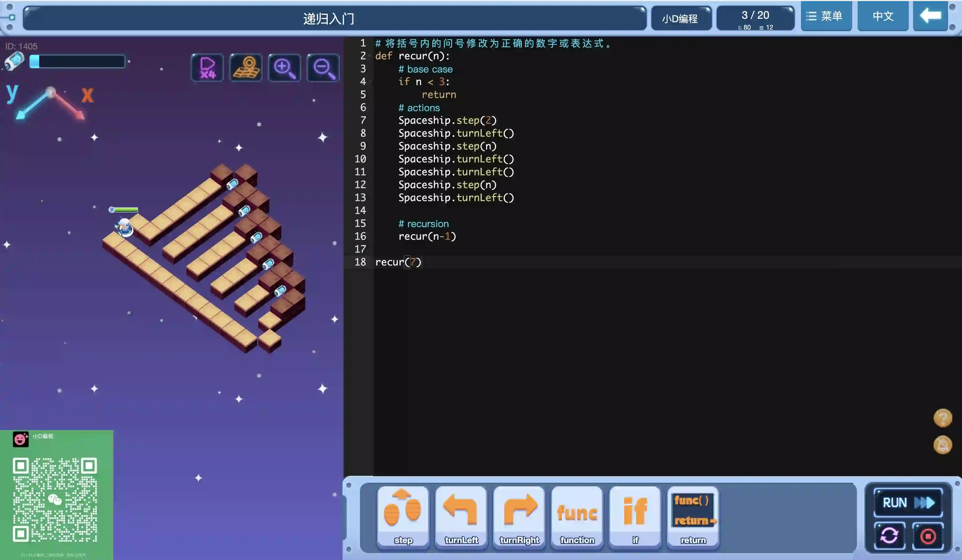This screenshot has width=962, height=560.
Task: Insert a function definition block
Action: pyautogui.click(x=577, y=517)
